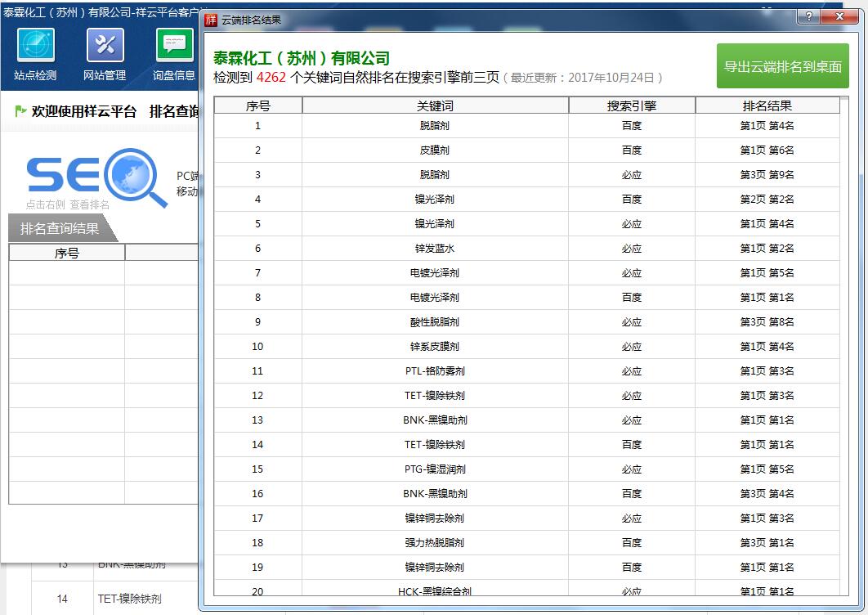Sort by 搜索引擎 column header
Viewport: 868px width, 615px height.
pos(632,105)
